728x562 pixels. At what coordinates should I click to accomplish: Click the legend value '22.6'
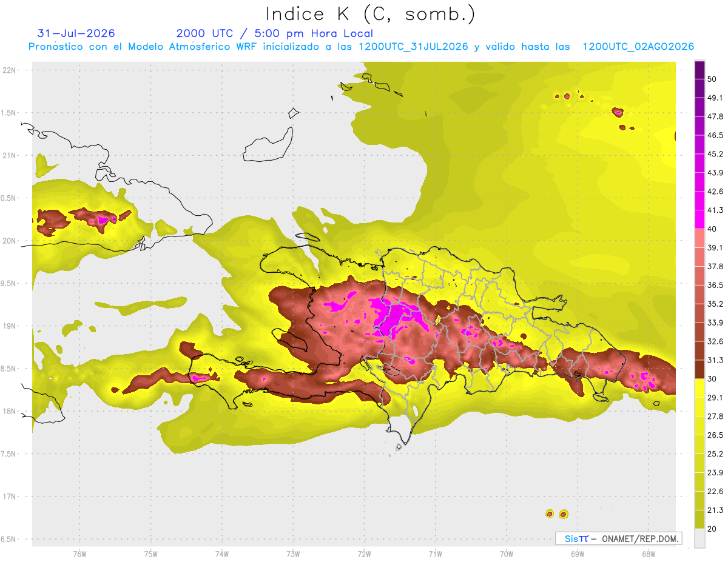pos(716,492)
